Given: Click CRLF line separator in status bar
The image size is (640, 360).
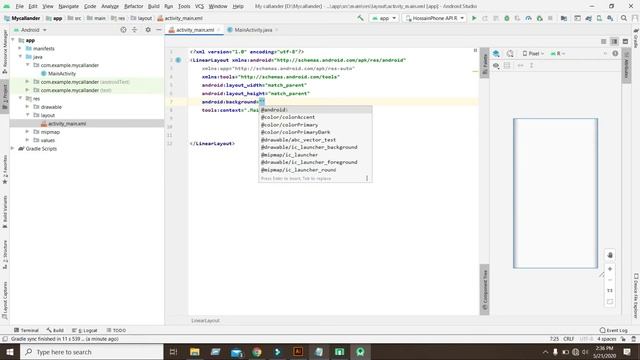Looking at the screenshot, I should click(569, 339).
